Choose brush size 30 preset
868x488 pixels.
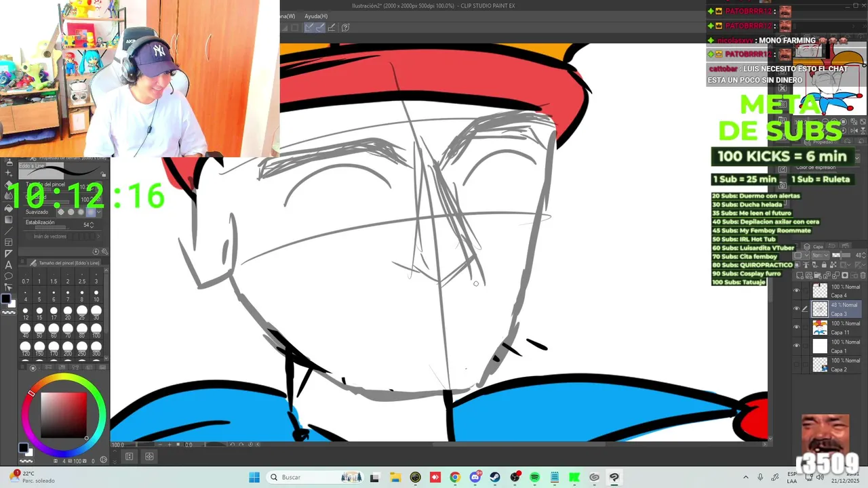click(96, 312)
